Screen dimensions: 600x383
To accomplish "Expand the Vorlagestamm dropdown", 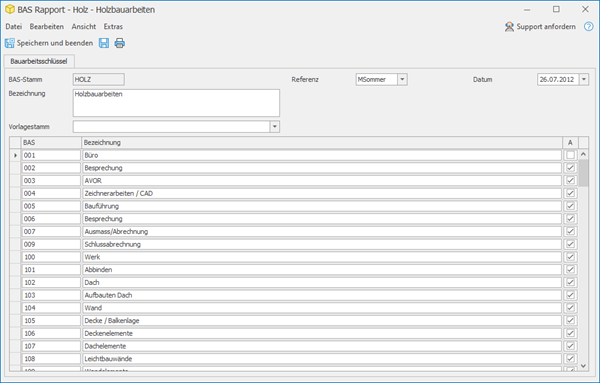I will point(275,127).
